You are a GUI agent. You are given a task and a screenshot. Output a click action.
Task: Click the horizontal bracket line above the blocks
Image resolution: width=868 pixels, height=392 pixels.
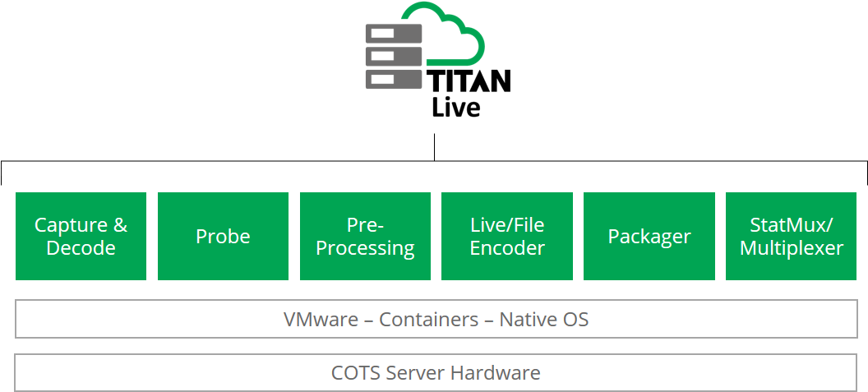pyautogui.click(x=435, y=162)
